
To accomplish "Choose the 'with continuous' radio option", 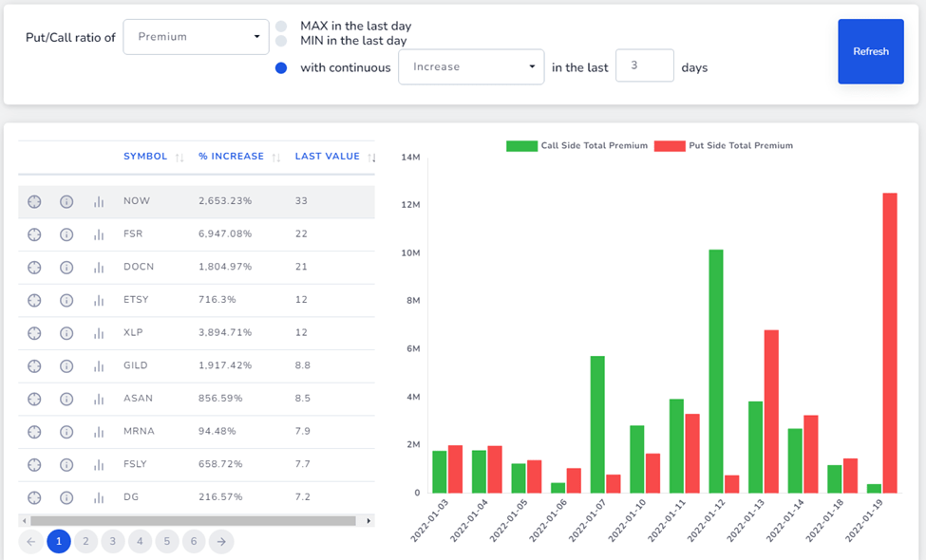I will pos(281,67).
